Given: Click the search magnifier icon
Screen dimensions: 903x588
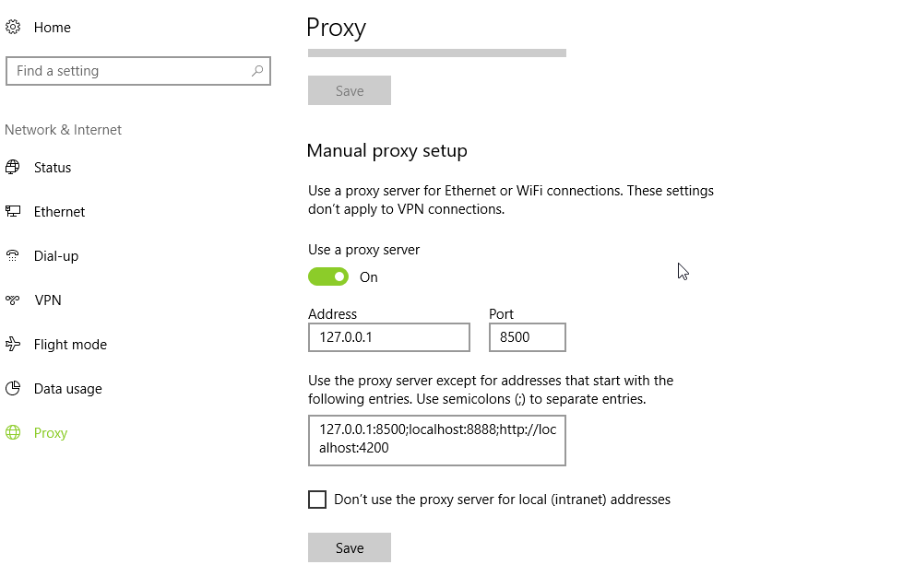Looking at the screenshot, I should coord(257,71).
